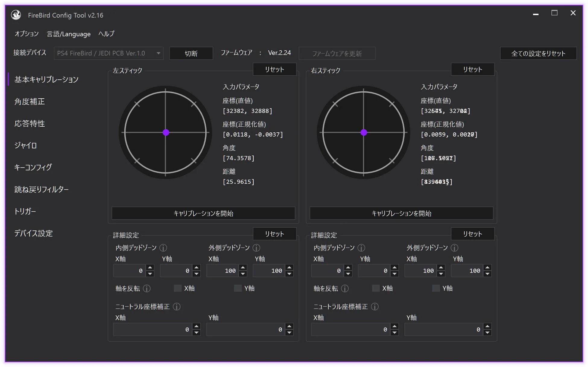
Task: Open right stick 内側デッドゾーン info tooltip
Action: [361, 248]
